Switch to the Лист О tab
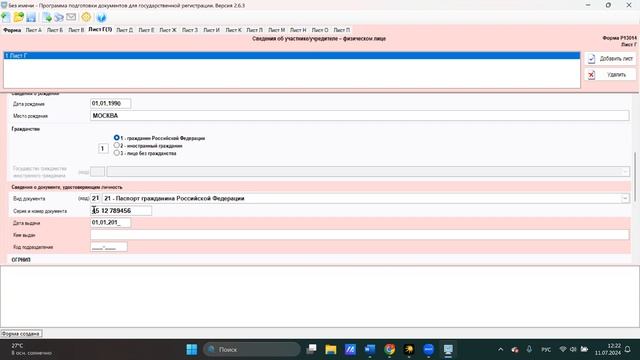Image resolution: width=640 pixels, height=360 pixels. [320, 30]
